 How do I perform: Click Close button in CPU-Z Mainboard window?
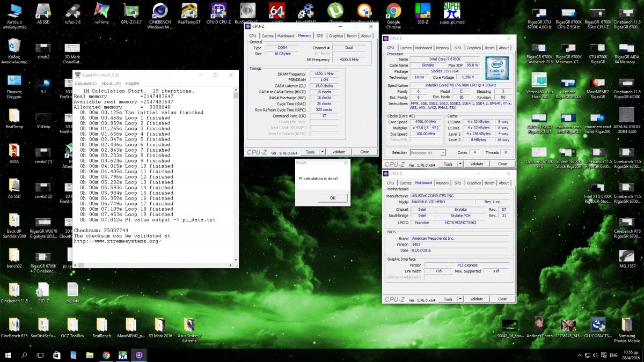tap(502, 299)
